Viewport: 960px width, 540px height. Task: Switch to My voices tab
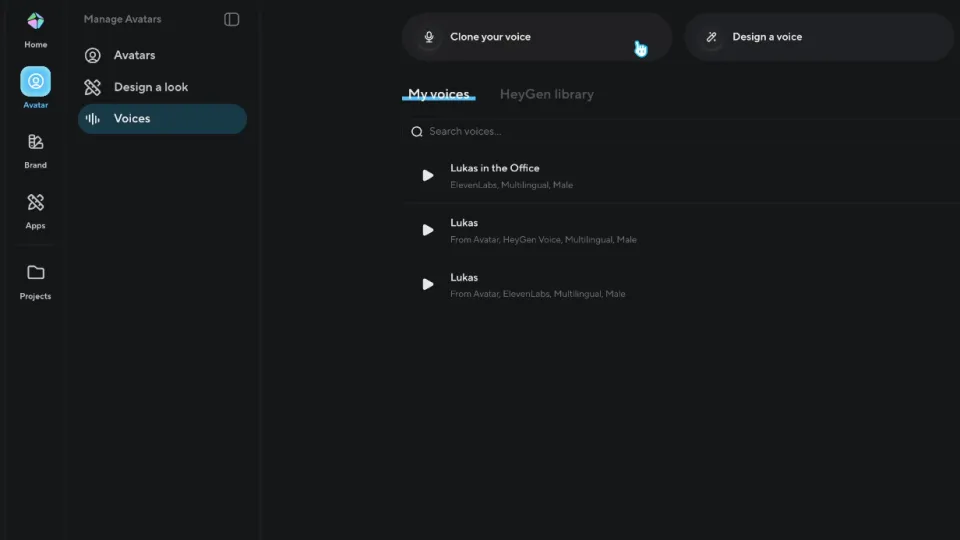point(438,94)
